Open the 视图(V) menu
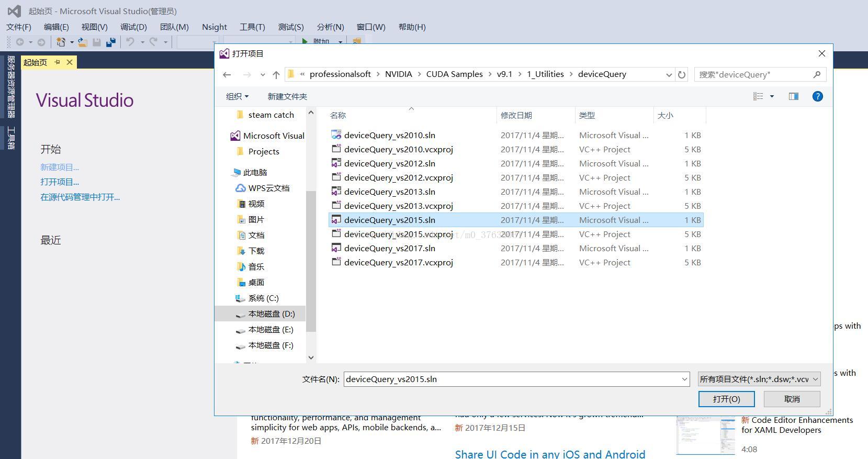Viewport: 868px width, 459px height. (94, 27)
